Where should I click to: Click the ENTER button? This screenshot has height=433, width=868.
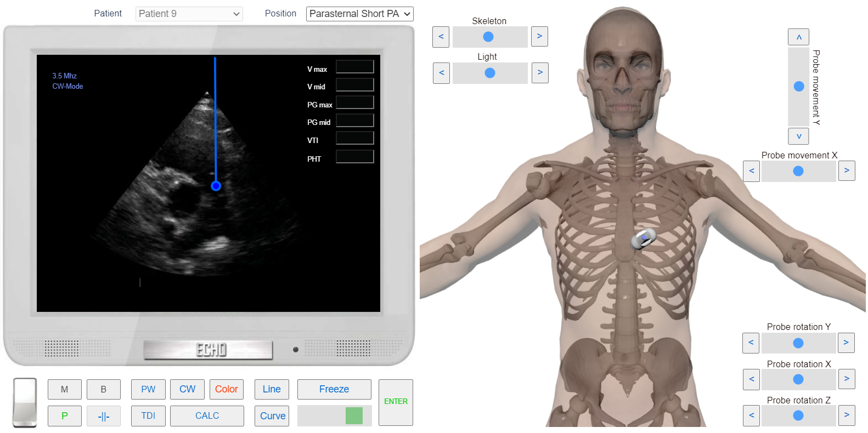(396, 402)
